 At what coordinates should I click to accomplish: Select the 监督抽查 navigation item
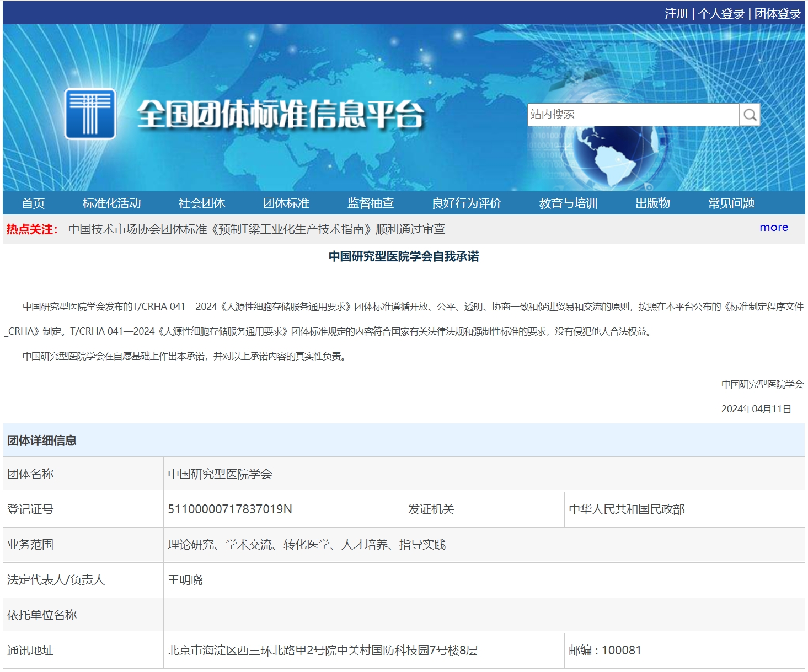coord(372,203)
